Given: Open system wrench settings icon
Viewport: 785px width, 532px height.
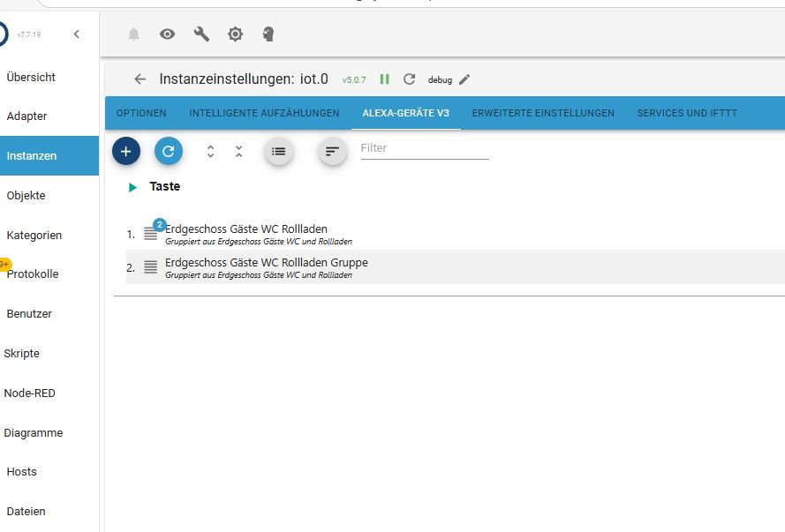Looking at the screenshot, I should coord(201,34).
